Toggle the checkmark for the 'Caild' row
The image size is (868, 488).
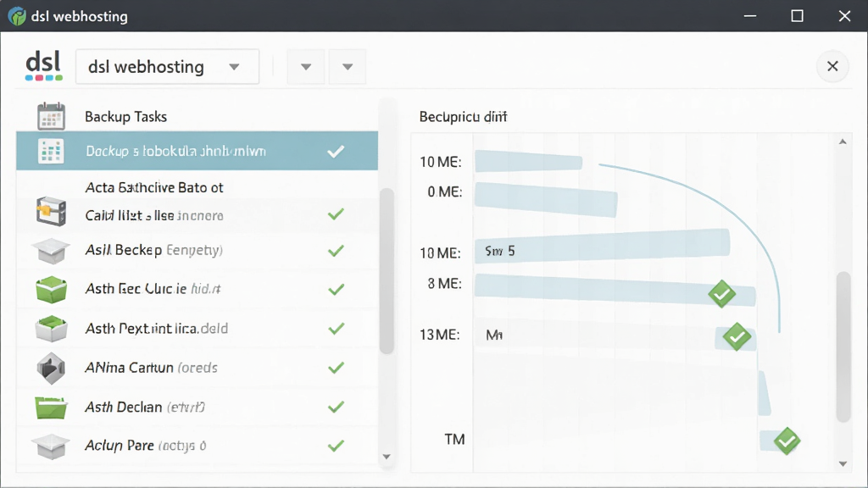click(x=336, y=214)
